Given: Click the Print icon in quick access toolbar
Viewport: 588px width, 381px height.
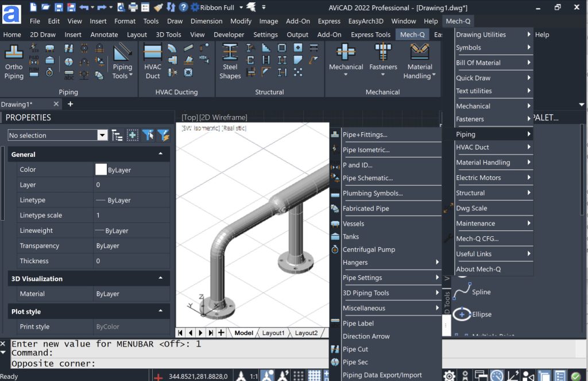Looking at the screenshot, I should [133, 7].
